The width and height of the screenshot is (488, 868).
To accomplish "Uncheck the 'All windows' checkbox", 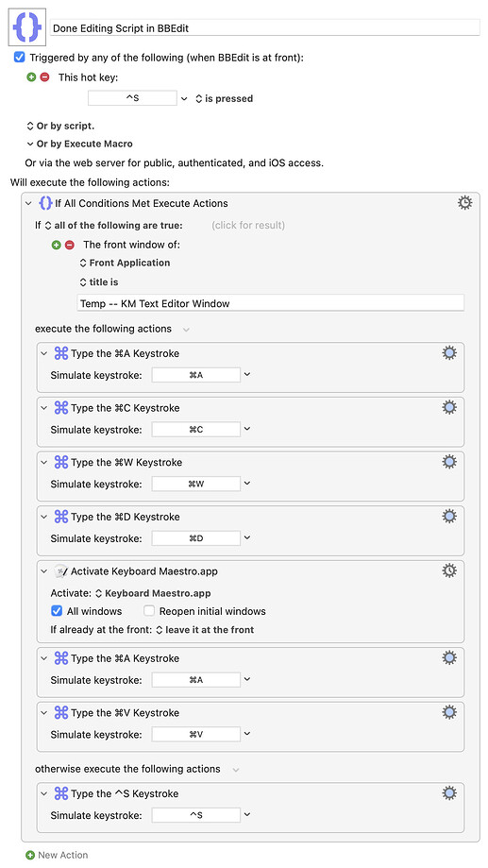I will coord(57,611).
